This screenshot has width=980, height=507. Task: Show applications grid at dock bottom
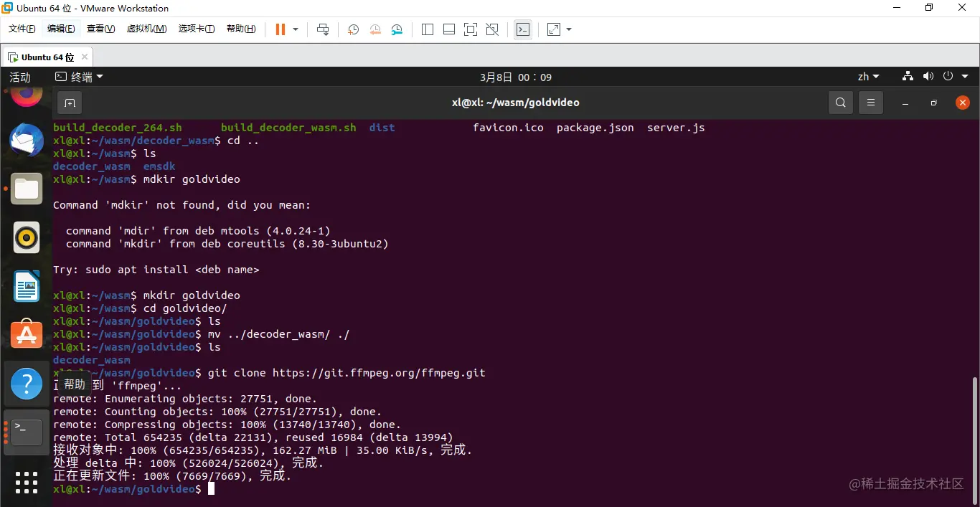(x=27, y=482)
